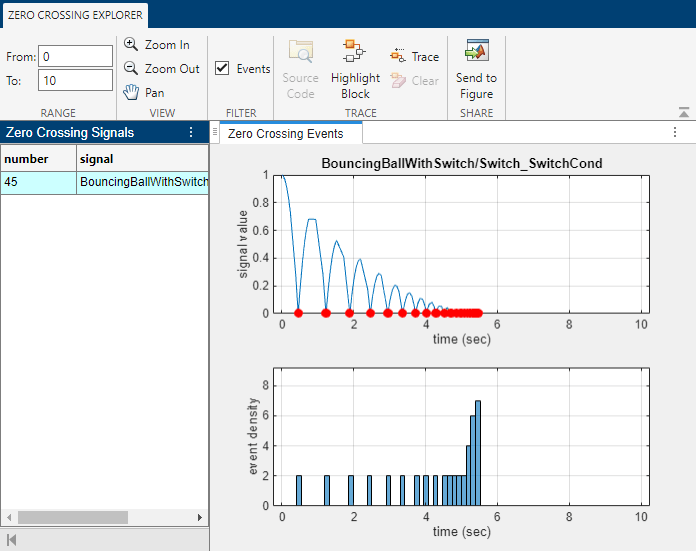Toggle the Events filter checkbox
Image resolution: width=696 pixels, height=551 pixels.
pyautogui.click(x=223, y=69)
